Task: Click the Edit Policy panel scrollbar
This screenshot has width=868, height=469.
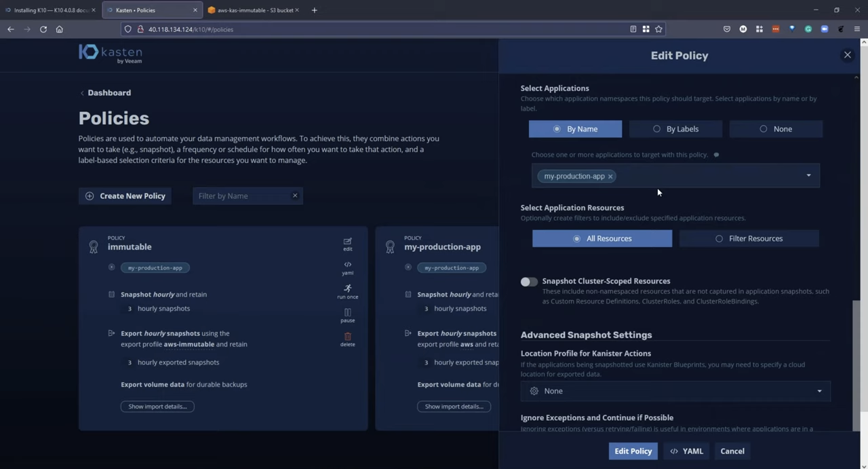Action: [856, 364]
